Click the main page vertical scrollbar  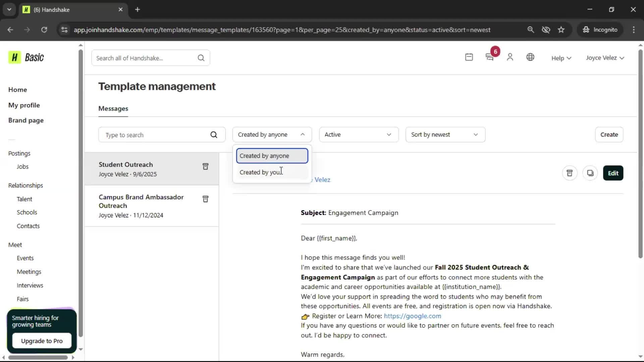[x=640, y=154]
